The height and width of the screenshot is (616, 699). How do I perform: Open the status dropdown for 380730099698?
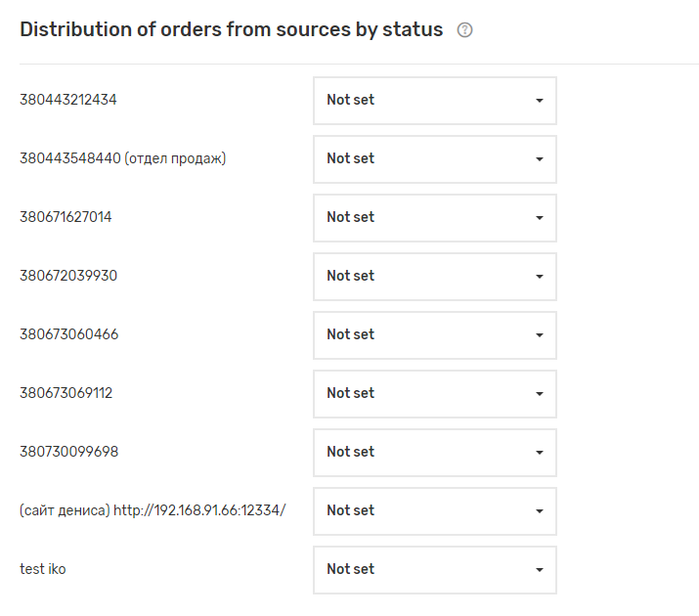434,453
